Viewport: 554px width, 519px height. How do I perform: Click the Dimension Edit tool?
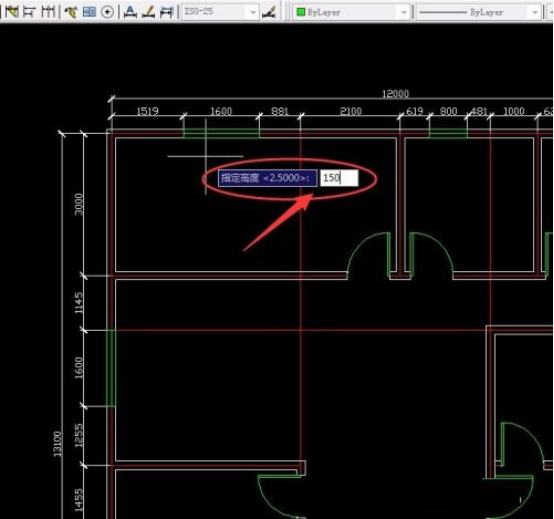coord(130,12)
